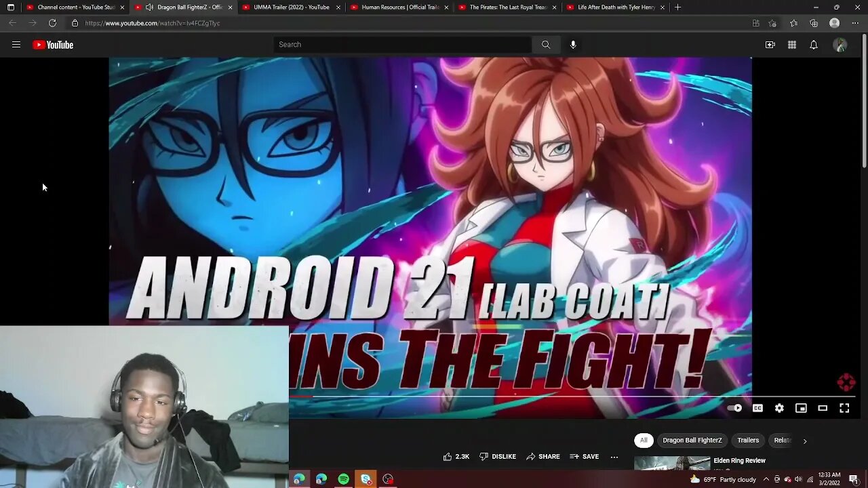This screenshot has width=868, height=488.
Task: Enable miniplayer mode
Action: 801,408
